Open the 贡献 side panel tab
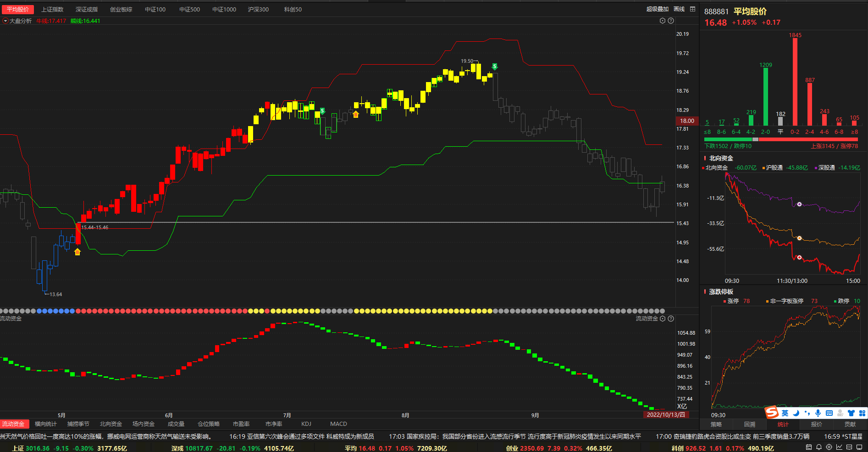 coord(850,424)
